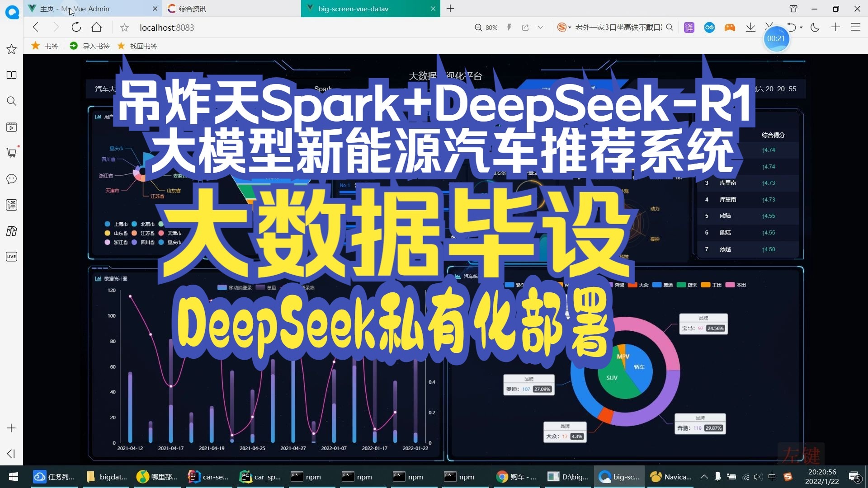Toggle 江苏省 legend item
The image size is (868, 488).
[x=143, y=233]
